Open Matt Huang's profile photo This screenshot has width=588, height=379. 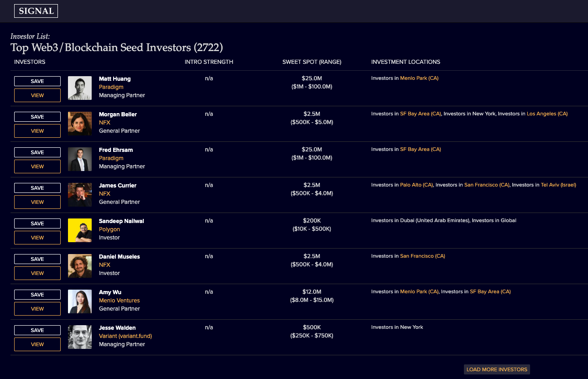[80, 88]
